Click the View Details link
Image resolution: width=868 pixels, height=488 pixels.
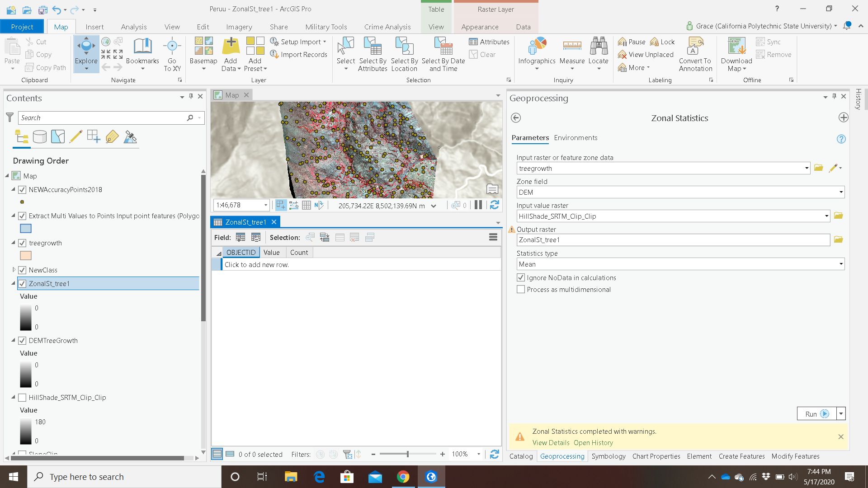click(x=551, y=443)
